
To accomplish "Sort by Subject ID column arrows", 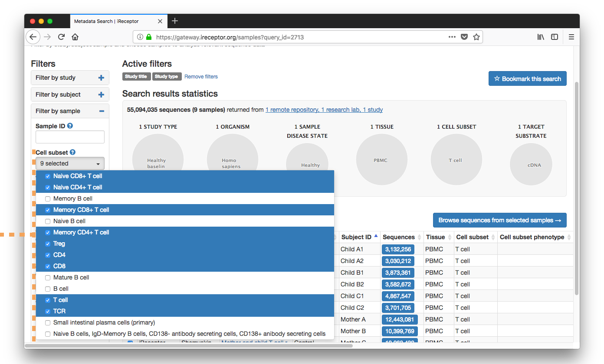I will pyautogui.click(x=376, y=237).
